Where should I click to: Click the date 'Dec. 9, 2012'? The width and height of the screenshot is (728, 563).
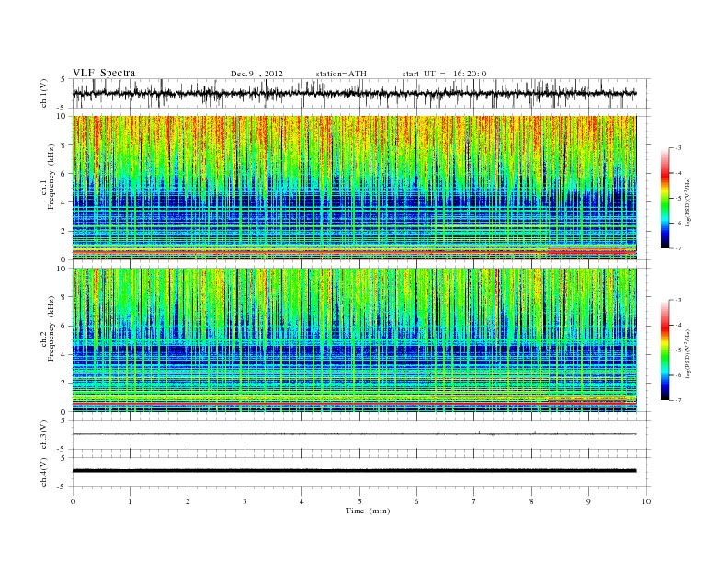pos(256,74)
